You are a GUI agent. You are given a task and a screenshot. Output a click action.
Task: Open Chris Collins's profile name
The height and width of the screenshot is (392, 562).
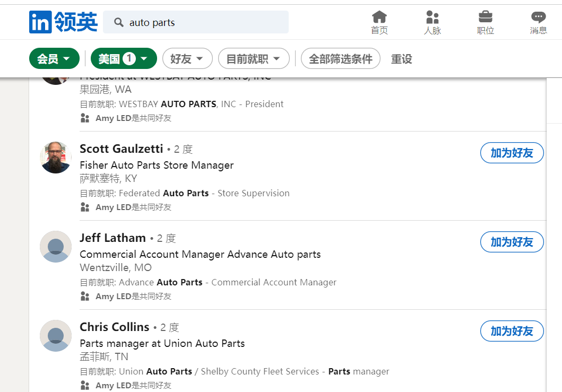(x=114, y=327)
